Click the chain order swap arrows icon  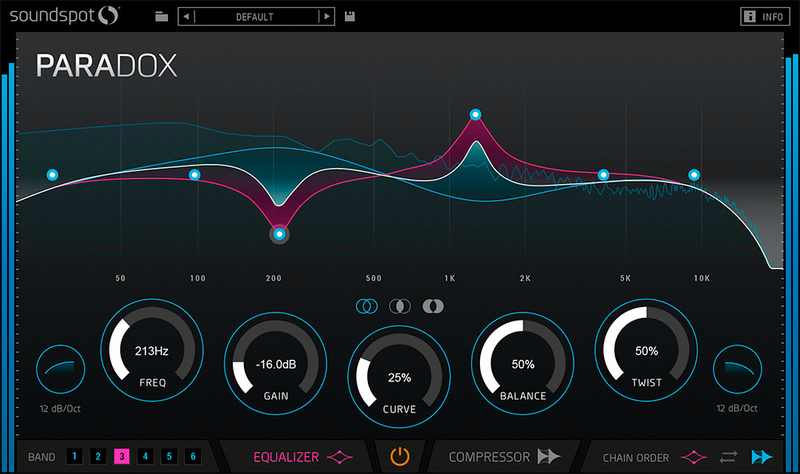pos(727,457)
